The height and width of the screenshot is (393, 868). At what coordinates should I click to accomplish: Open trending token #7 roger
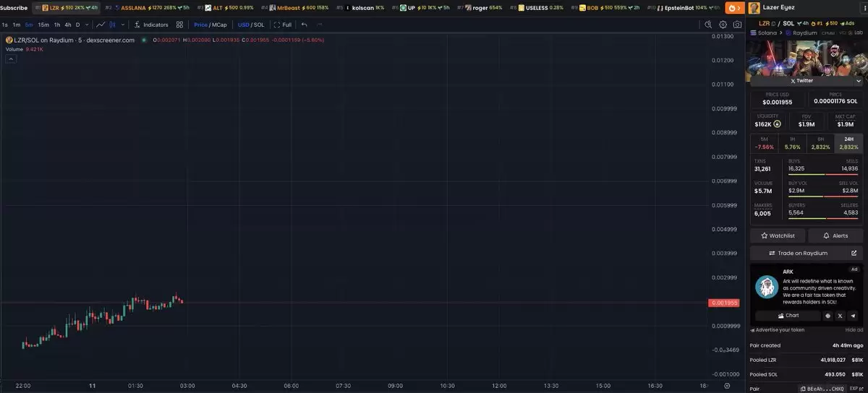click(x=479, y=7)
